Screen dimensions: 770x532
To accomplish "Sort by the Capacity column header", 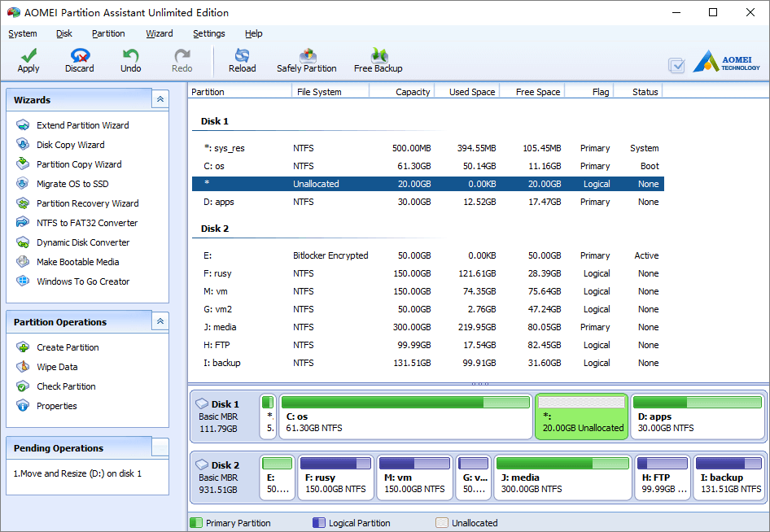I will point(402,92).
